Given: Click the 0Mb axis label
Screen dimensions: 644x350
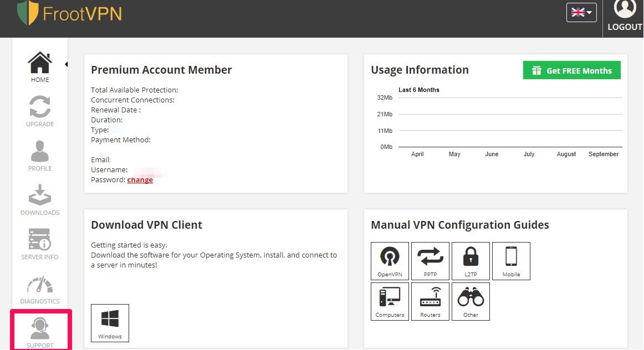Looking at the screenshot, I should coord(386,147).
